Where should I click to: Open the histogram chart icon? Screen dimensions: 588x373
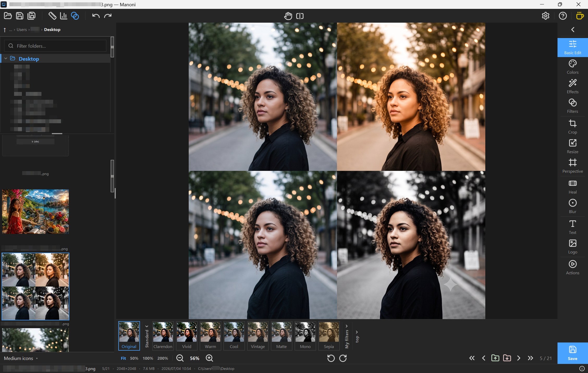click(x=64, y=16)
